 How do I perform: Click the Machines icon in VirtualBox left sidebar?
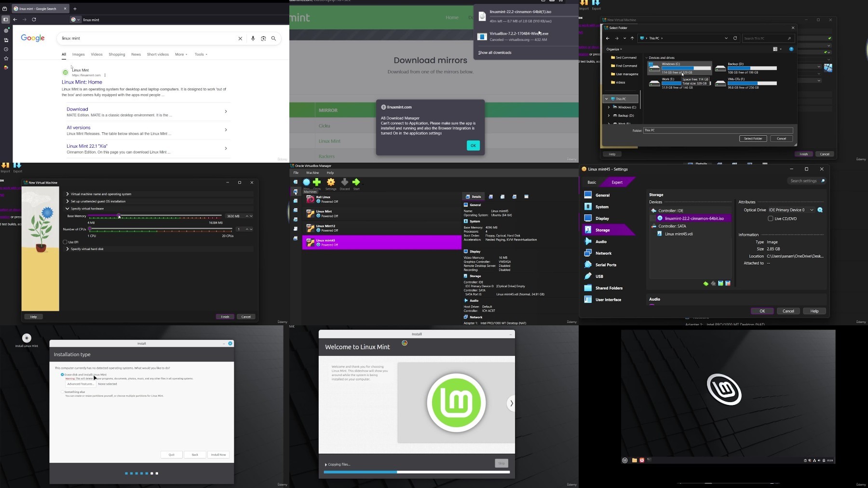coord(296,192)
